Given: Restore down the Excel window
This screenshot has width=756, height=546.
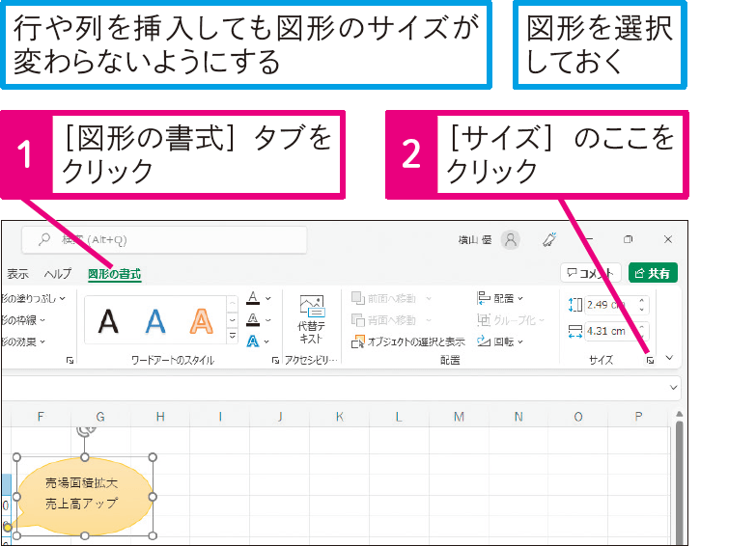Looking at the screenshot, I should coord(628,239).
